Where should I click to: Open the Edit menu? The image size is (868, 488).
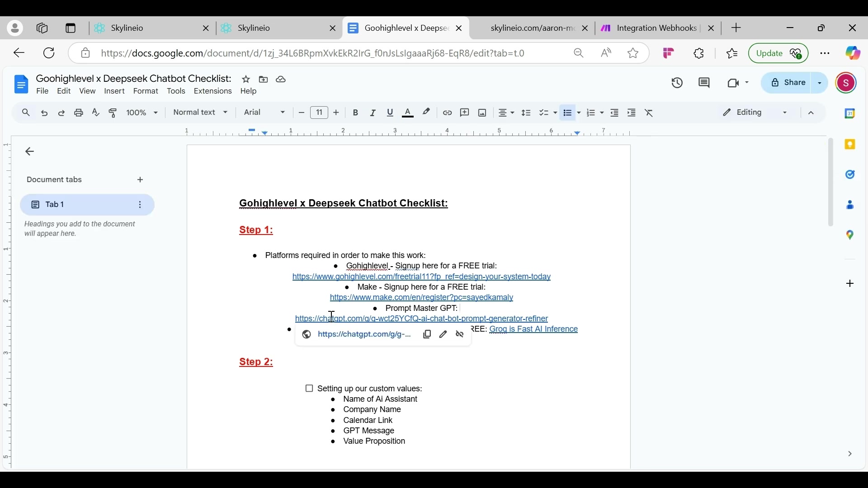coord(64,91)
